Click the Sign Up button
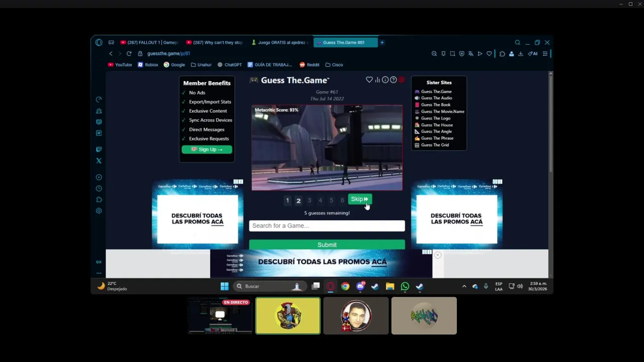The width and height of the screenshot is (644, 362). [x=207, y=149]
